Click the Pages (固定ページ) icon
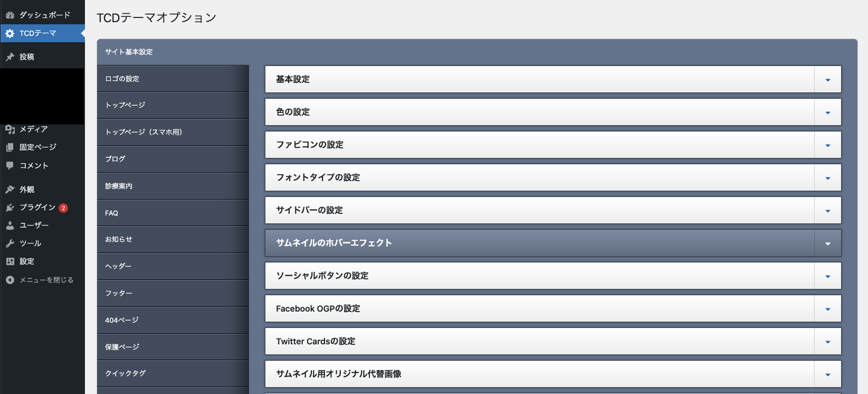The width and height of the screenshot is (868, 394). 10,147
